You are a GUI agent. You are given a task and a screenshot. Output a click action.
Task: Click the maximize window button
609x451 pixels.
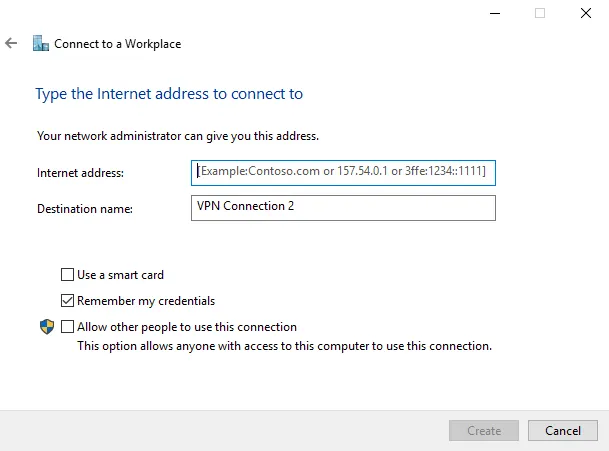point(540,14)
